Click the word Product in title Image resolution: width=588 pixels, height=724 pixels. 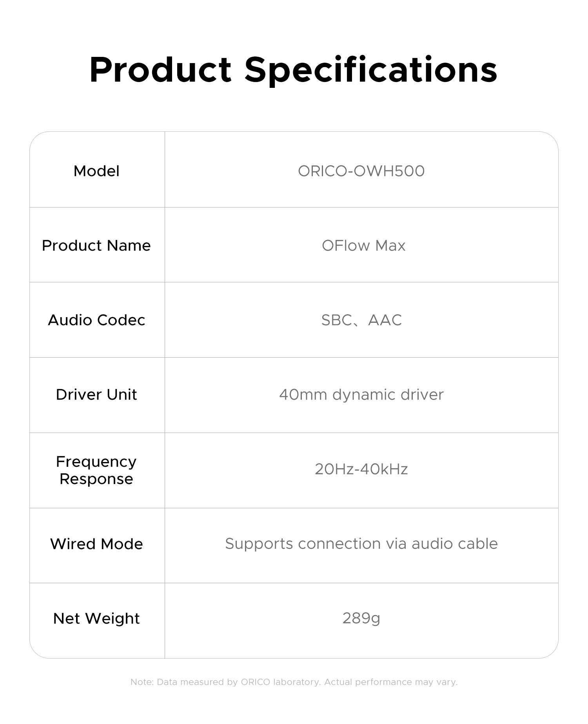coord(160,69)
